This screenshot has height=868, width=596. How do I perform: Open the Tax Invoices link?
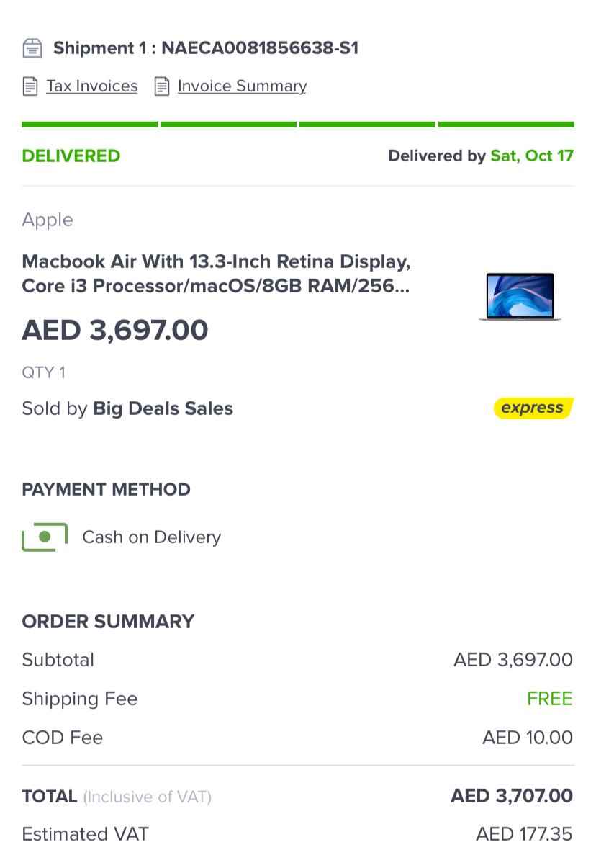click(x=92, y=86)
